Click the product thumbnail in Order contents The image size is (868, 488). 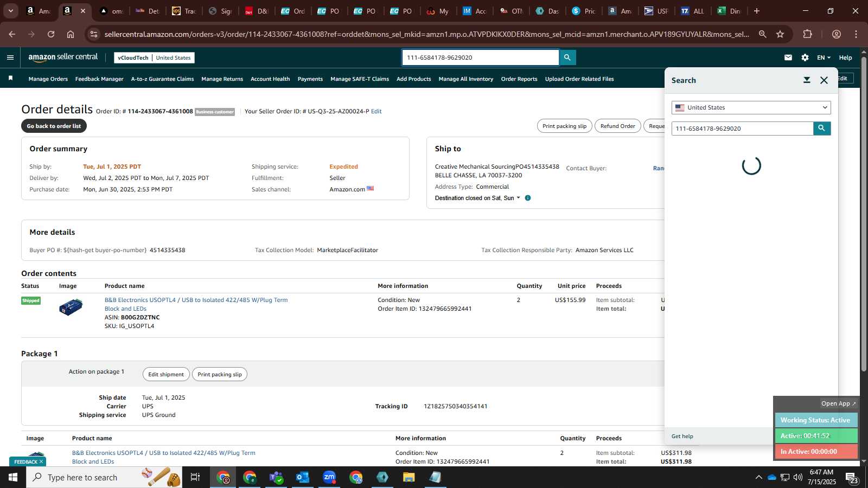click(71, 307)
